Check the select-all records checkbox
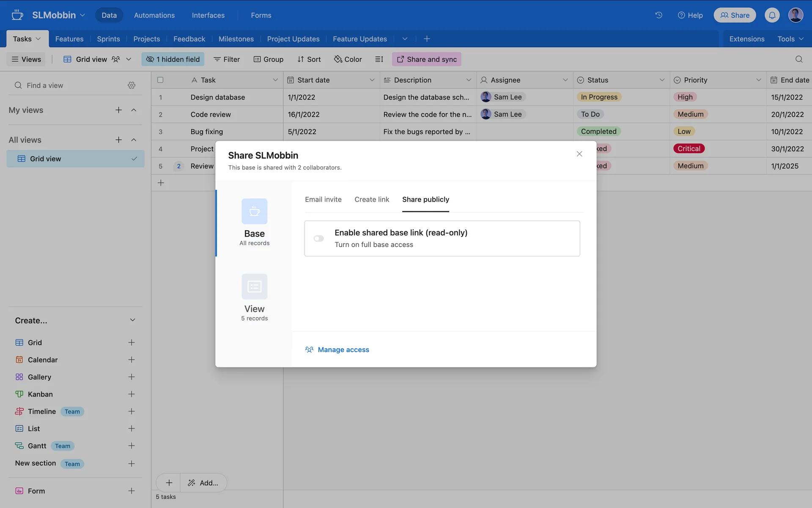The height and width of the screenshot is (508, 812). (160, 80)
